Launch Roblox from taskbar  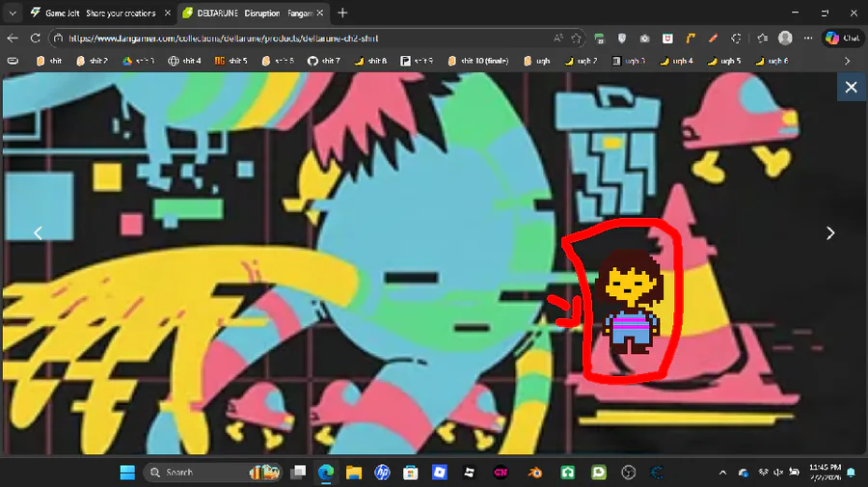tap(470, 473)
